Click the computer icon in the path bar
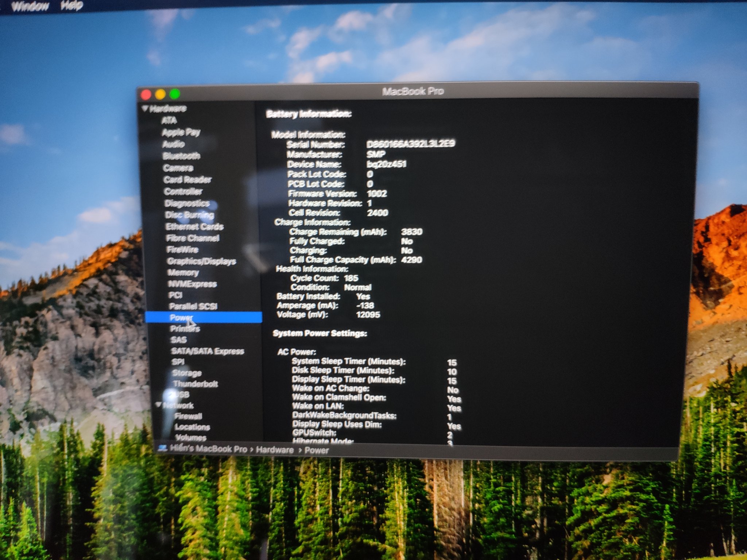Viewport: 747px width, 560px height. coord(163,447)
